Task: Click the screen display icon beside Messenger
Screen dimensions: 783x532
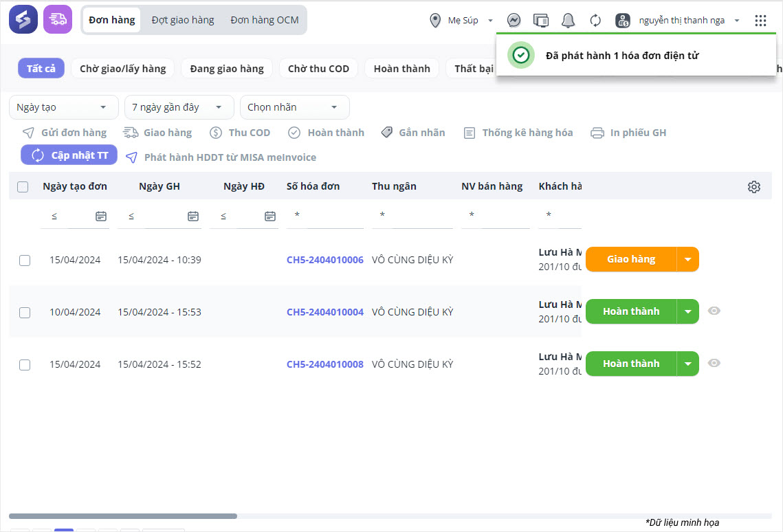Action: 541,21
